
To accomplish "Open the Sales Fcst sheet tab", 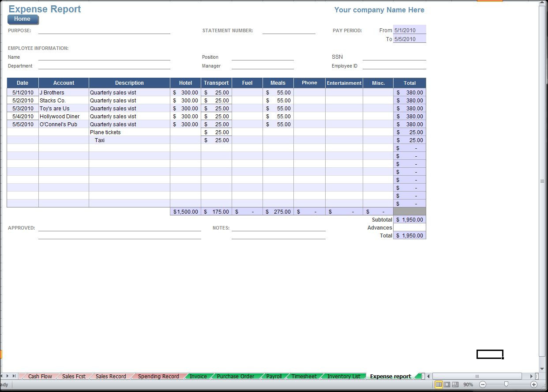I will [x=74, y=377].
